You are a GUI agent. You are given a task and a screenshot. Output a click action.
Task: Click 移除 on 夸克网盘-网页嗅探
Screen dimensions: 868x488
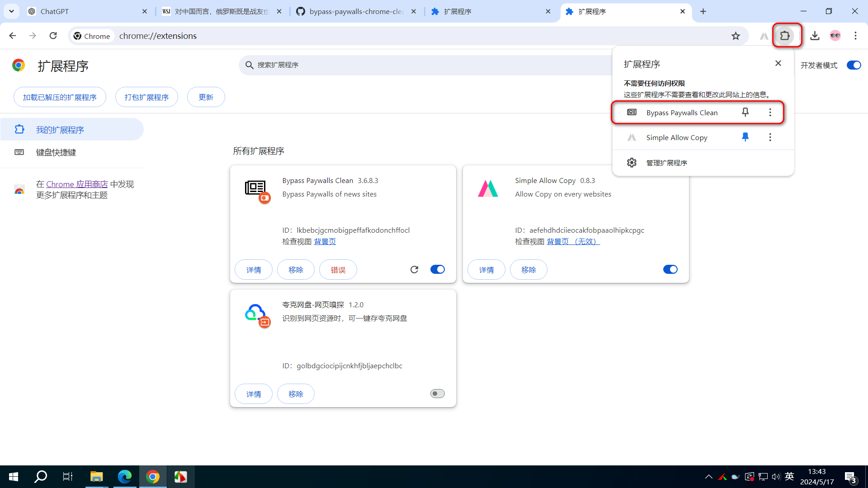tap(296, 394)
